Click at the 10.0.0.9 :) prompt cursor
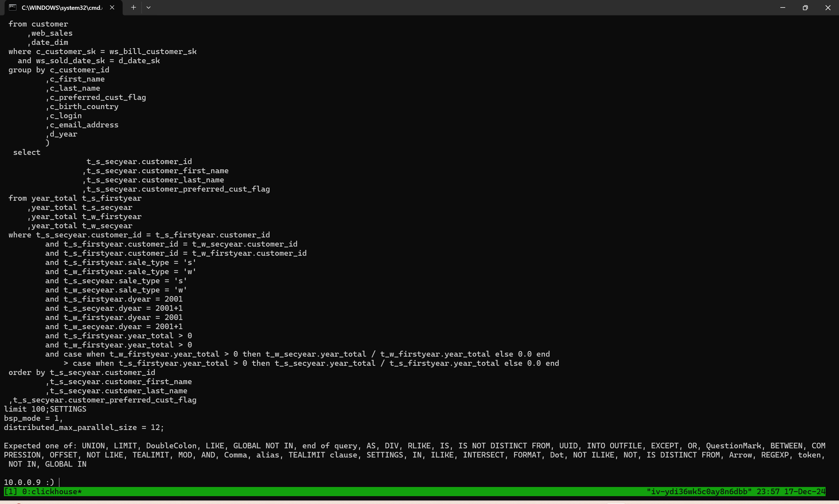This screenshot has height=504, width=839. coord(59,482)
